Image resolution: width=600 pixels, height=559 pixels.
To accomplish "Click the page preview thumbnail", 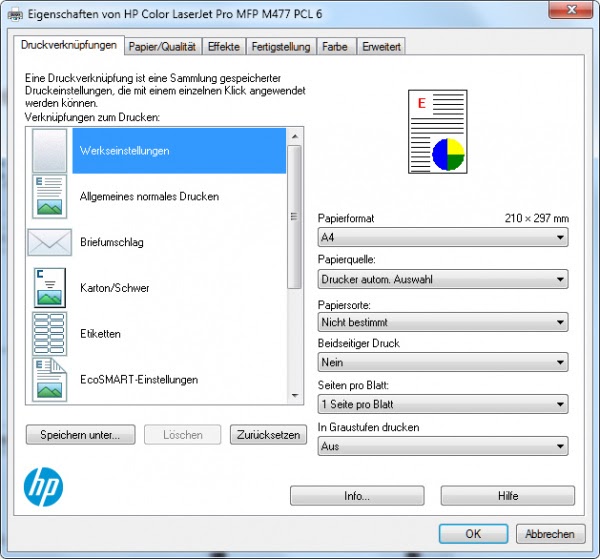I will (x=438, y=132).
